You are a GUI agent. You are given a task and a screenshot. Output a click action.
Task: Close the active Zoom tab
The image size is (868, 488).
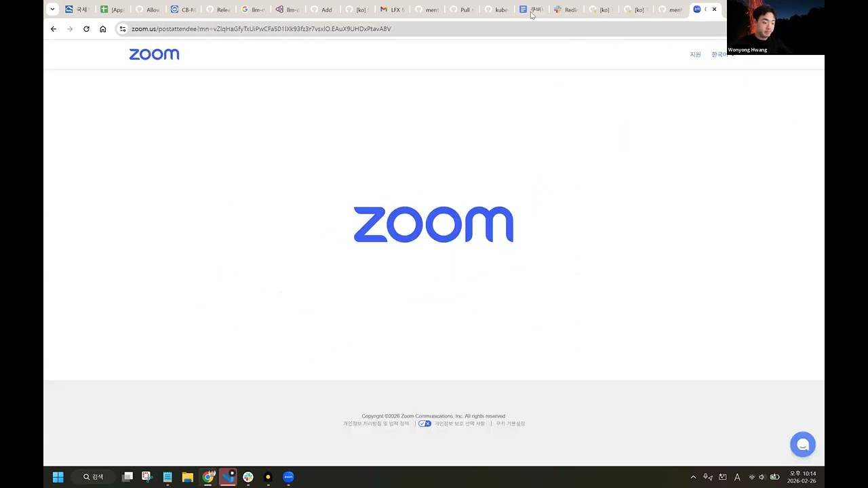click(714, 9)
